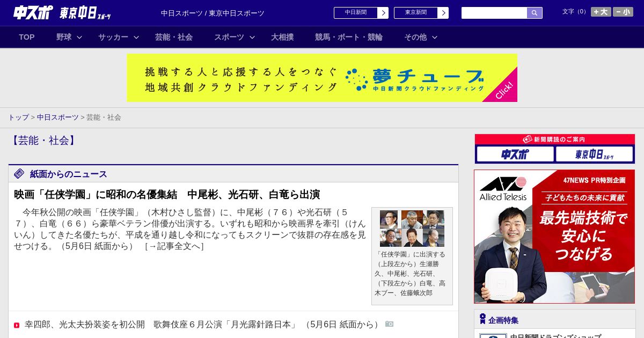Click the Allied Telesis advertisement
This screenshot has width=644, height=338.
point(554,237)
